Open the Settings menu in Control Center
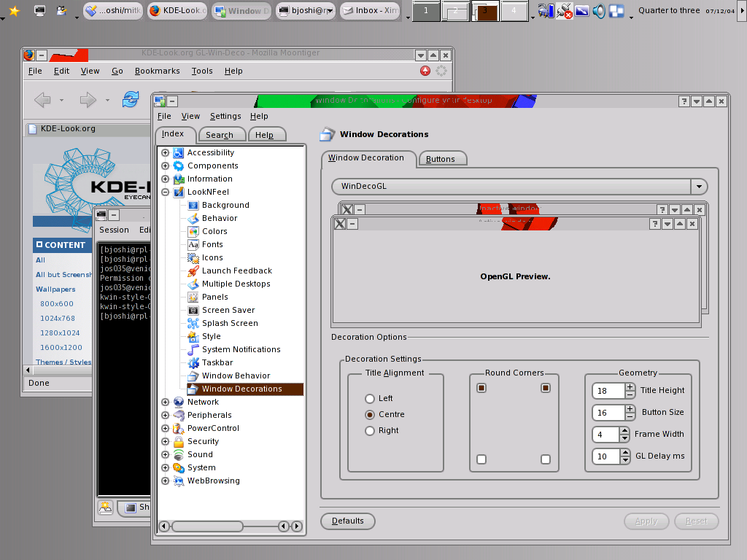The image size is (747, 560). 225,116
